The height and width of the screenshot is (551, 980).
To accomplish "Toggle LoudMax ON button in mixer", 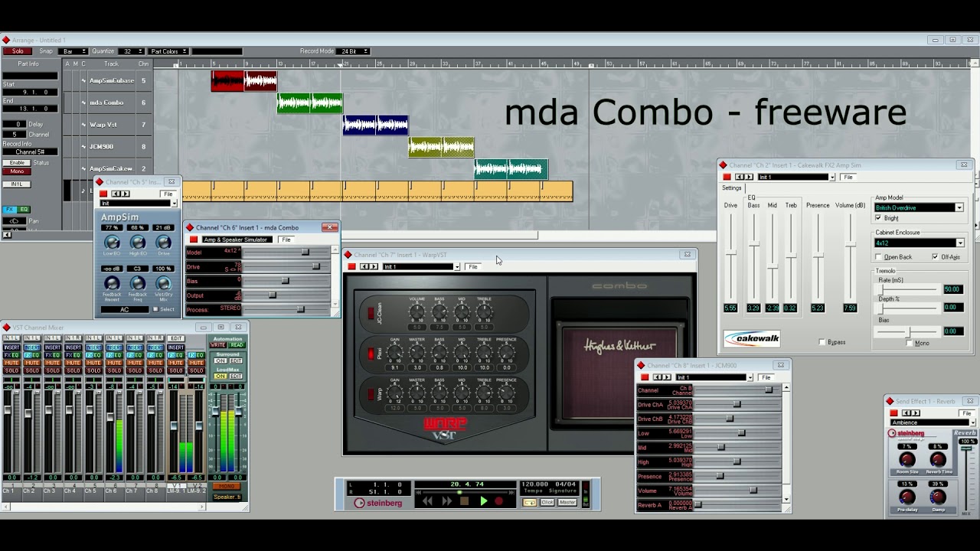I will [x=220, y=376].
